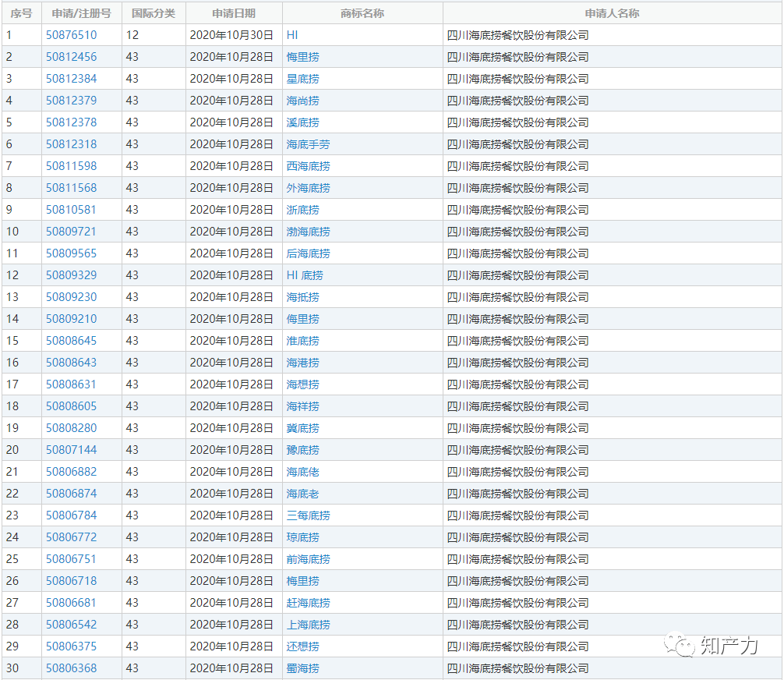The image size is (784, 680).
Task: Open the 西海底捞 trademark details
Action: [309, 166]
